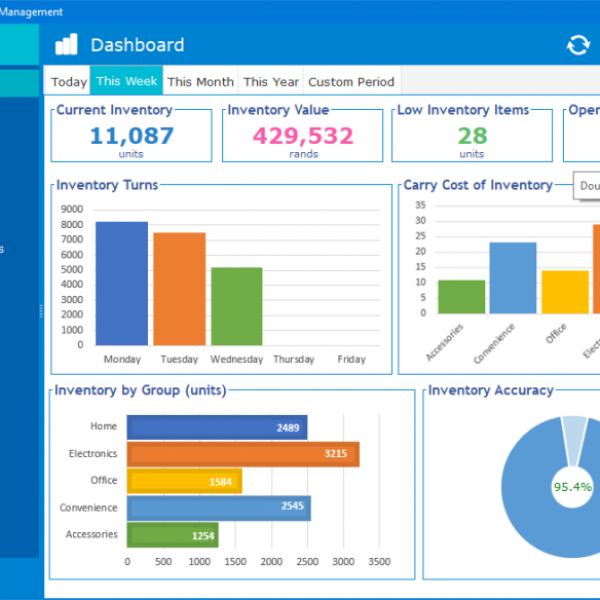Open the Low Inventory Items 28 card

(x=472, y=136)
